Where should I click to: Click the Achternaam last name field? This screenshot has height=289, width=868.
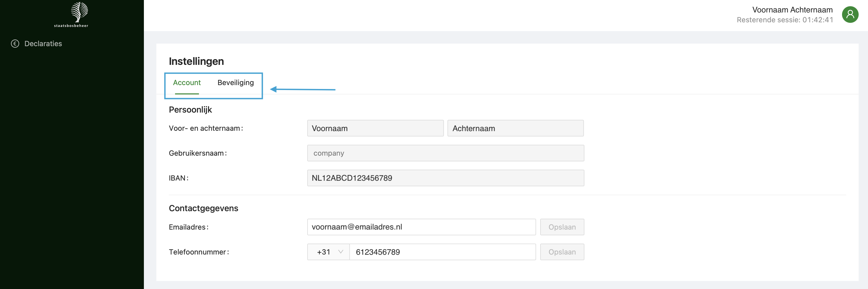tap(516, 128)
